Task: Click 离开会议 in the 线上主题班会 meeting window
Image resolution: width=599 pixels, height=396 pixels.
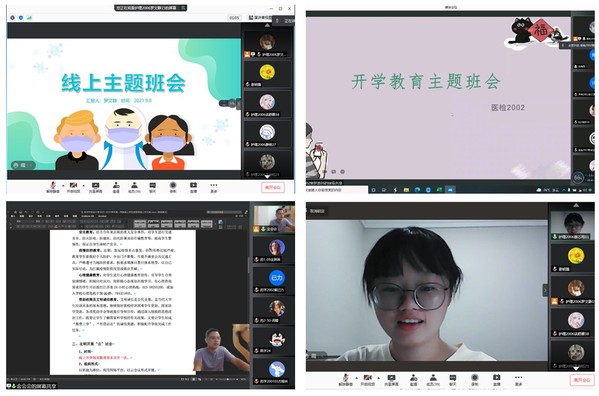Action: point(273,187)
